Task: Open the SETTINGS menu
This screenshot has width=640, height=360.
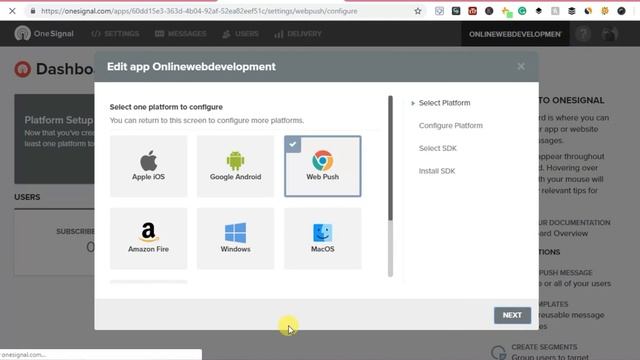Action: (116, 34)
